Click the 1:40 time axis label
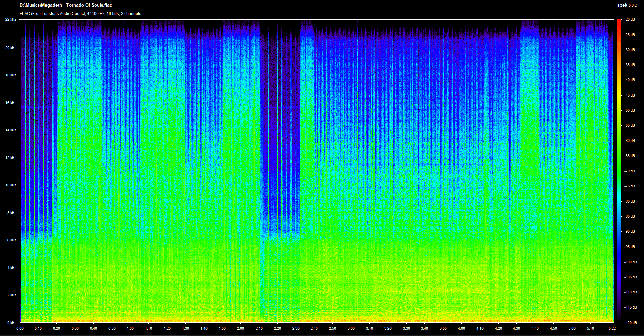644x336 pixels. [204, 329]
